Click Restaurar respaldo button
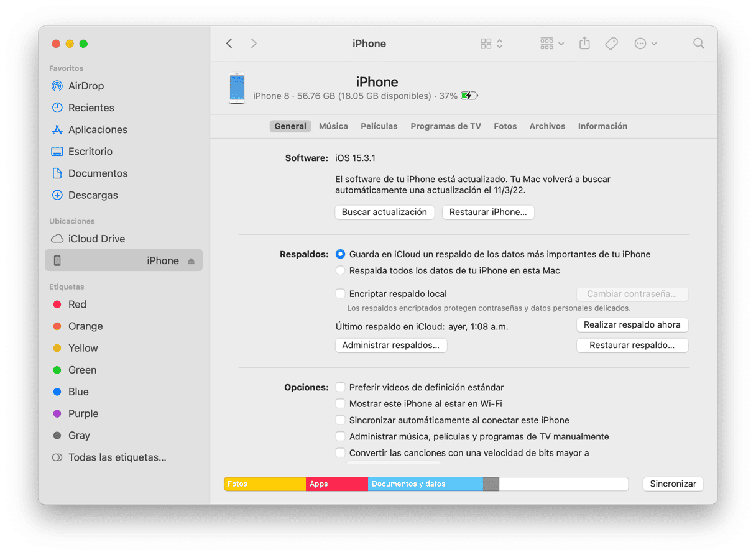Screen dimensions: 756x555 [x=632, y=345]
